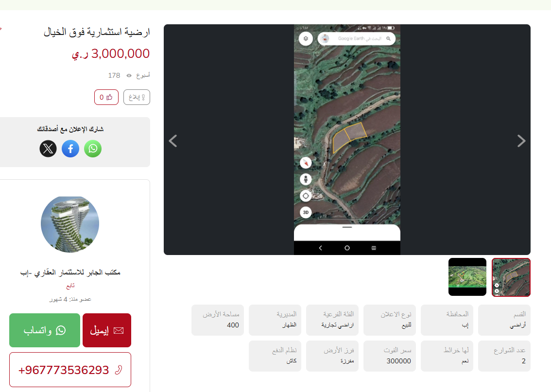Click the Google Earth search box in image

click(x=356, y=39)
